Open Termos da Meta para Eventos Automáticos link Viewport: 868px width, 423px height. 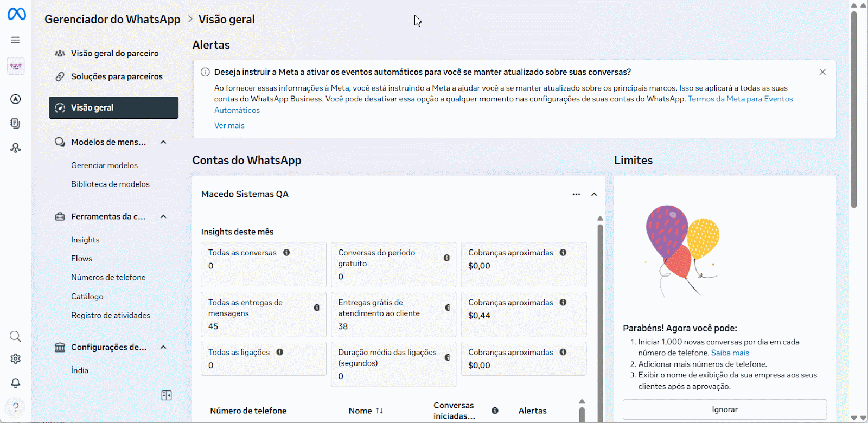pos(740,99)
